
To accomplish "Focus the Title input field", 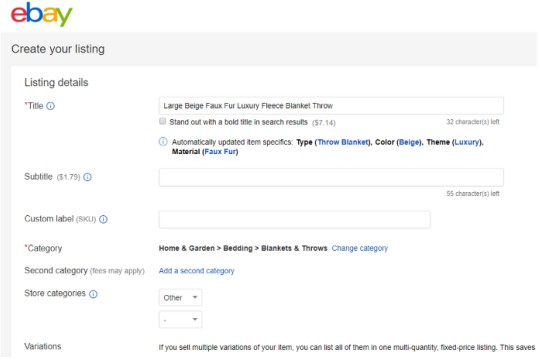I will point(331,106).
